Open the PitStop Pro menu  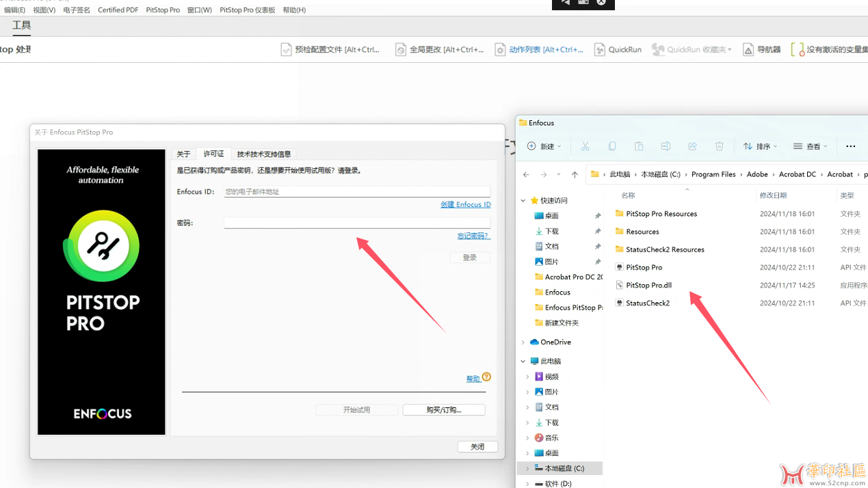[x=163, y=10]
